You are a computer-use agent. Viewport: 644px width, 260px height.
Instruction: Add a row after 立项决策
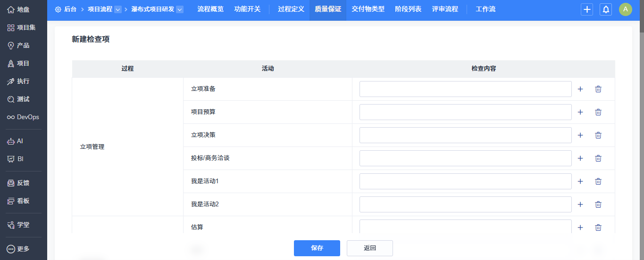tap(580, 135)
